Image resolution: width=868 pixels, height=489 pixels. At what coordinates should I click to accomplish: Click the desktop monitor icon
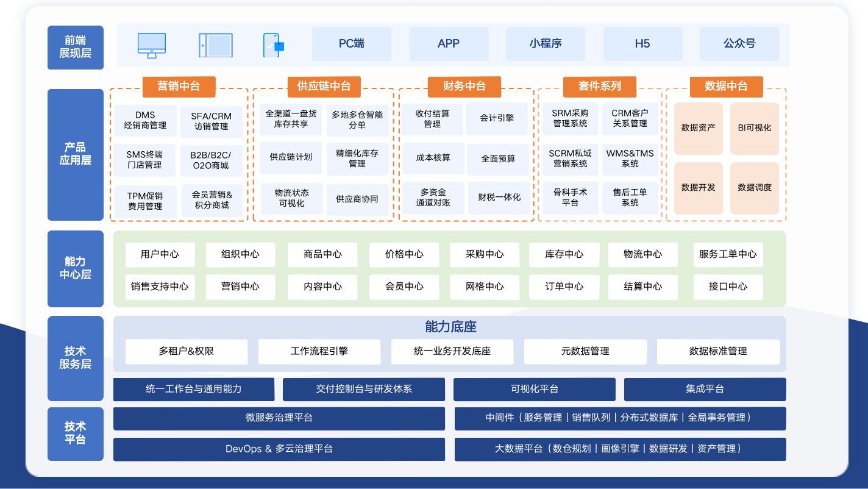point(152,45)
